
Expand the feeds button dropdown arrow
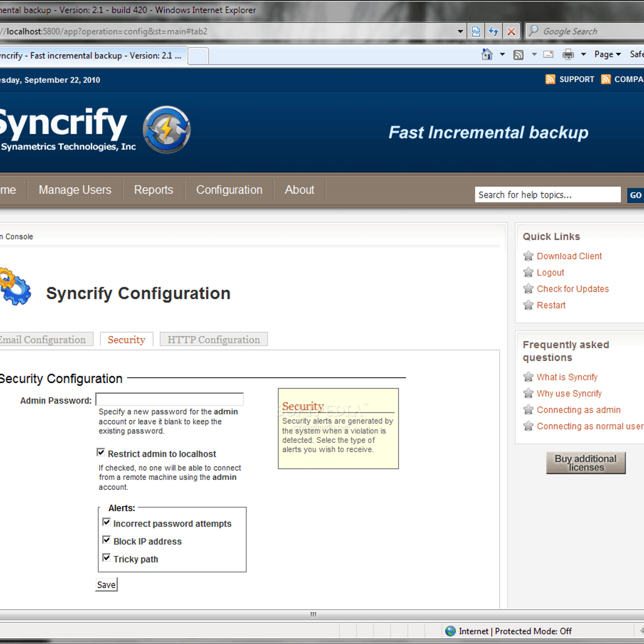pyautogui.click(x=534, y=54)
